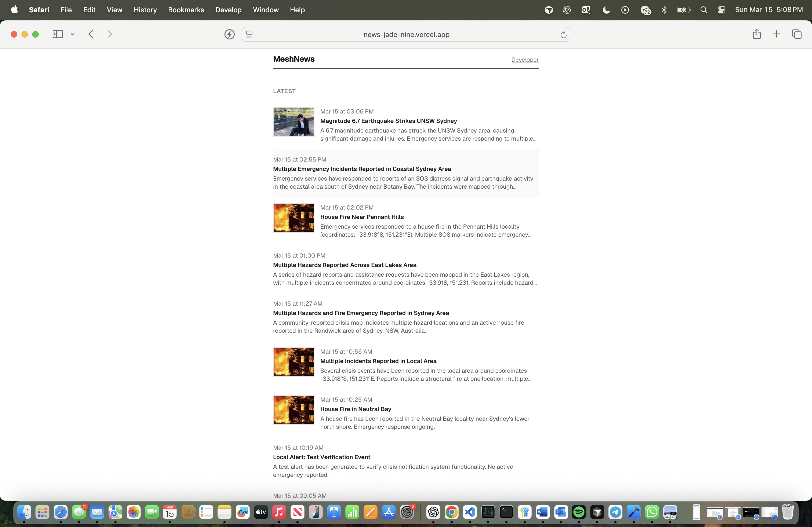
Task: Open the Share sheet icon
Action: pos(756,34)
